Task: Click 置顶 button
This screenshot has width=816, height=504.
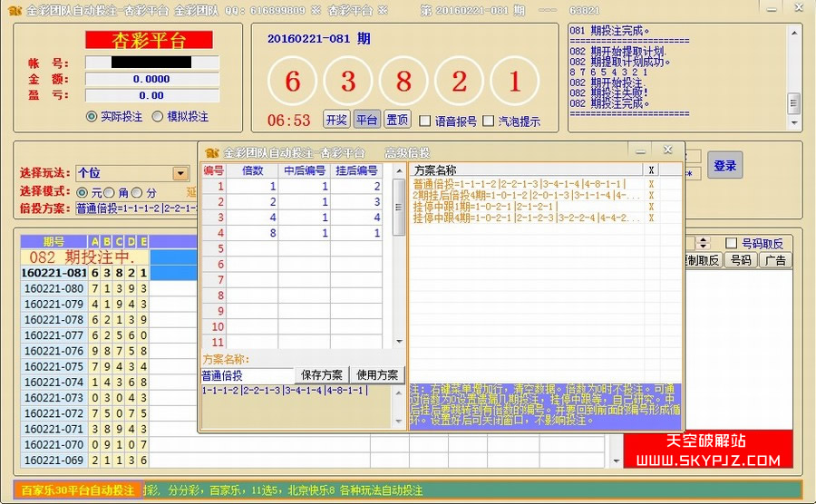Action: point(398,120)
